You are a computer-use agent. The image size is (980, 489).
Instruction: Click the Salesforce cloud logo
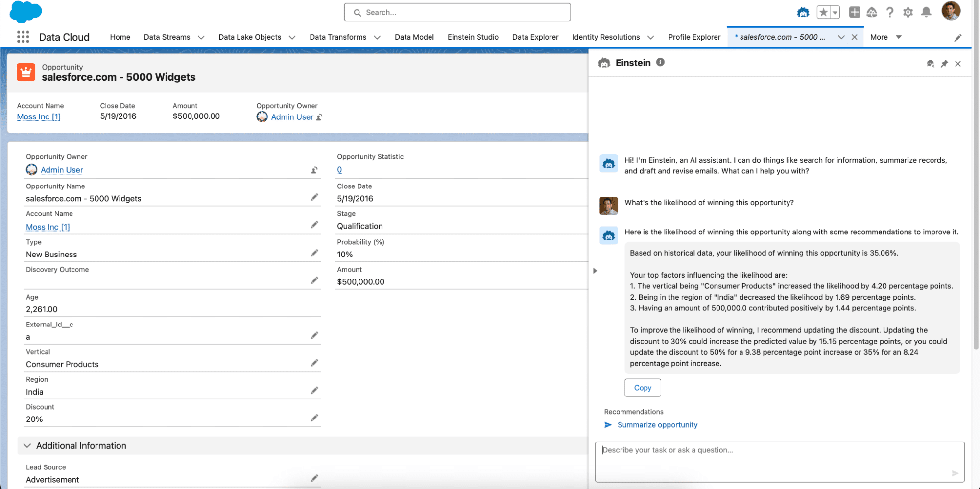click(x=25, y=12)
